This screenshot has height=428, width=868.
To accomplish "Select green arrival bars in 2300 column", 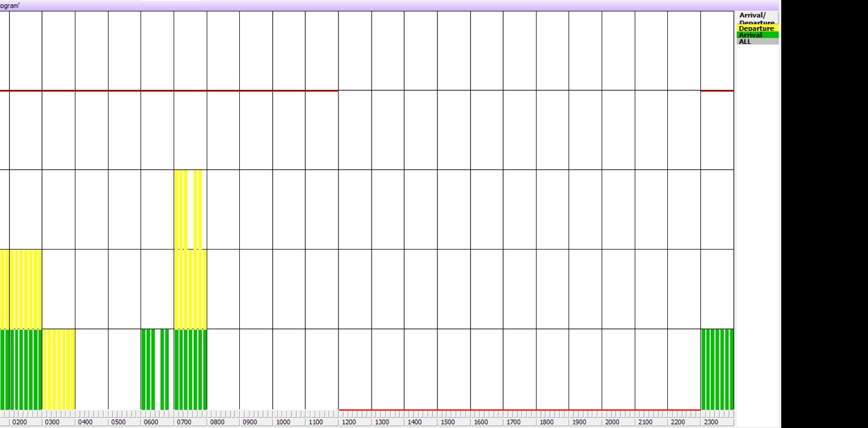I will click(717, 369).
